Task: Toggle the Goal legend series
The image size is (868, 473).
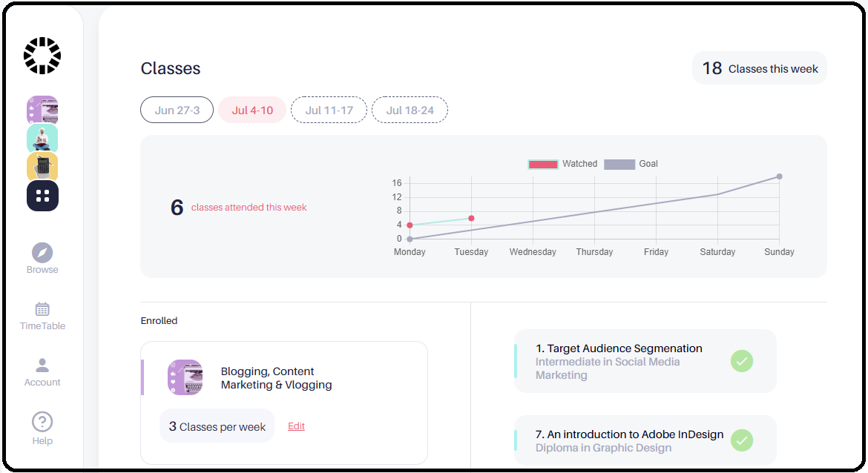Action: click(631, 164)
